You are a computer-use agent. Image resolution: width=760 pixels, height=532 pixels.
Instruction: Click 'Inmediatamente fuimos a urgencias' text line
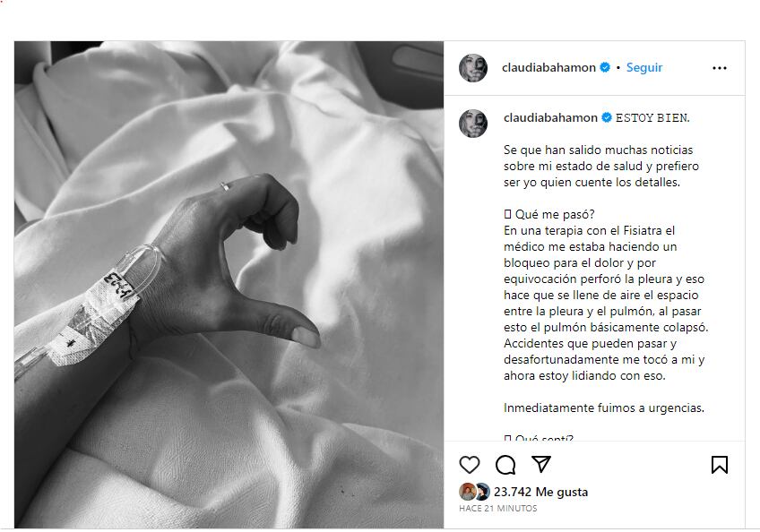[603, 408]
